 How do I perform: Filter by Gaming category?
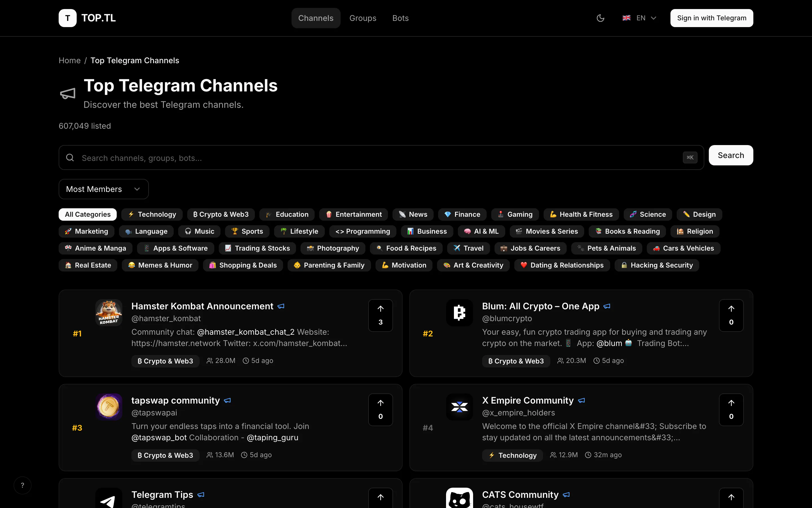pyautogui.click(x=515, y=214)
